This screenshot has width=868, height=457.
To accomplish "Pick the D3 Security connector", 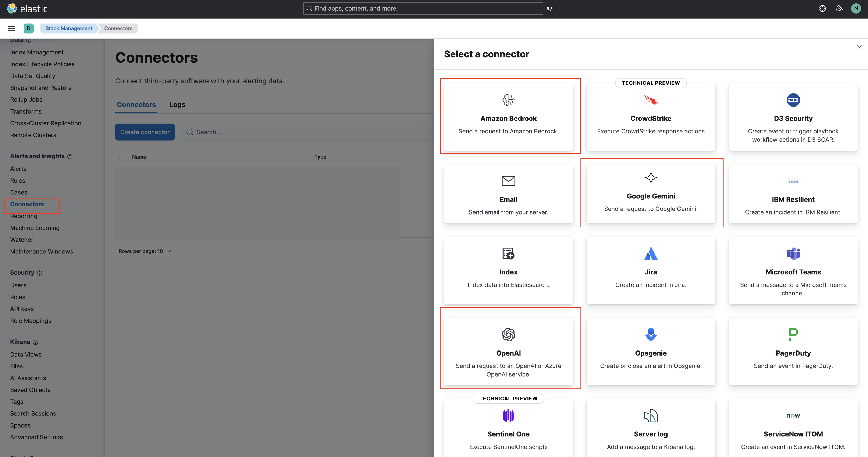I will [x=793, y=118].
